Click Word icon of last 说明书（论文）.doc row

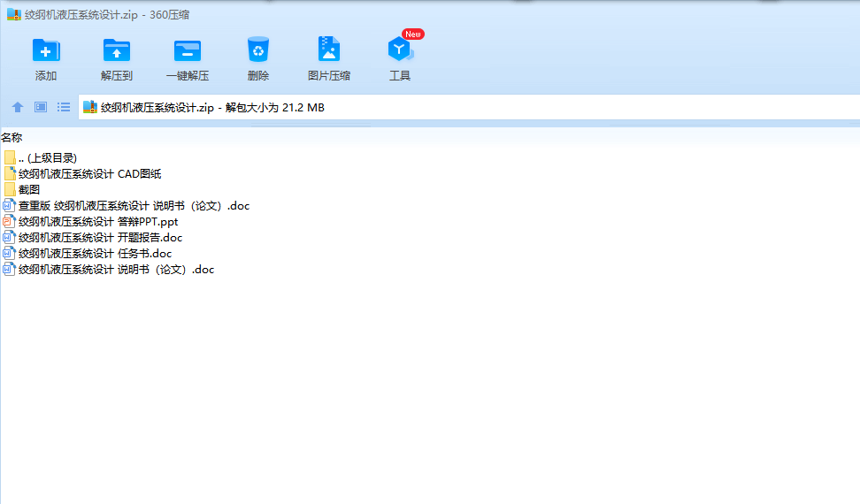click(x=9, y=269)
